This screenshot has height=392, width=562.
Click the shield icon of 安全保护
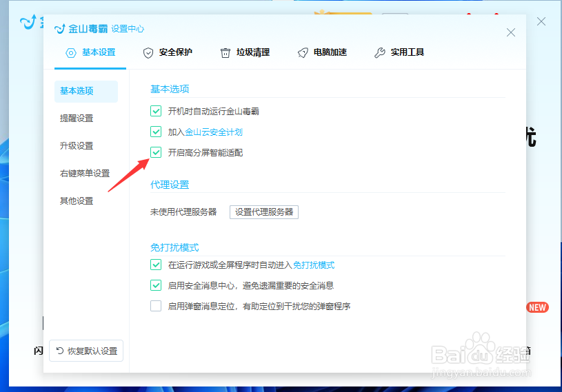click(x=148, y=53)
